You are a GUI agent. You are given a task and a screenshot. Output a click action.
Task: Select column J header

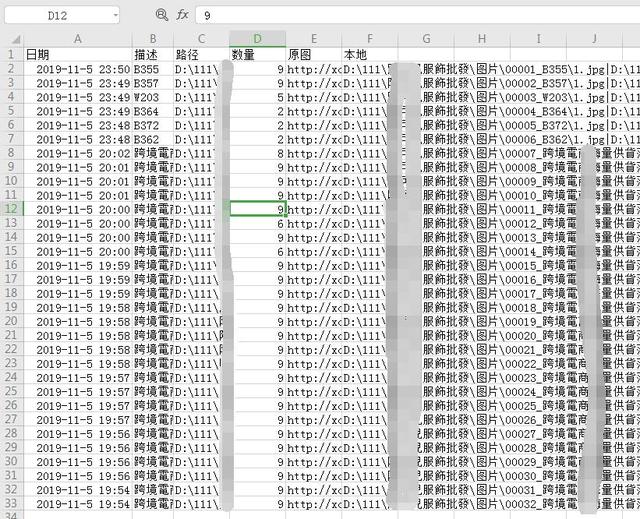[594, 39]
